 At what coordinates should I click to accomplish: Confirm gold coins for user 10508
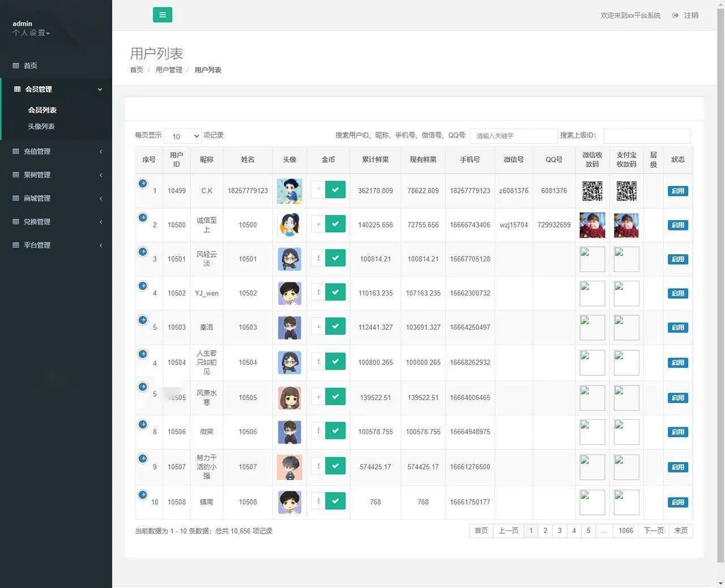335,501
